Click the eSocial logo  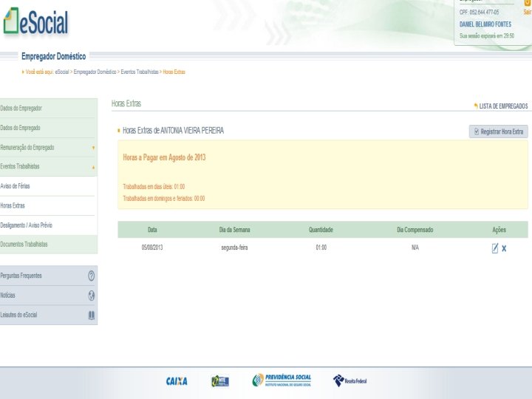35,21
